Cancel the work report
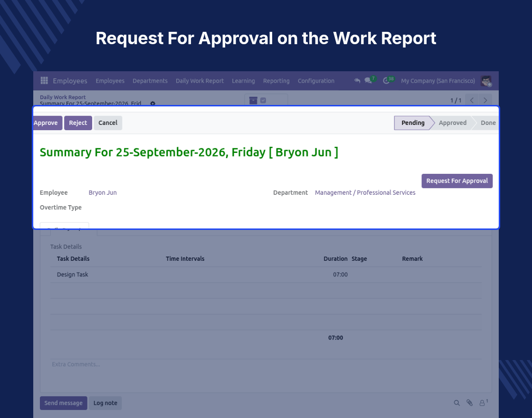Image resolution: width=532 pixels, height=418 pixels. pyautogui.click(x=108, y=123)
